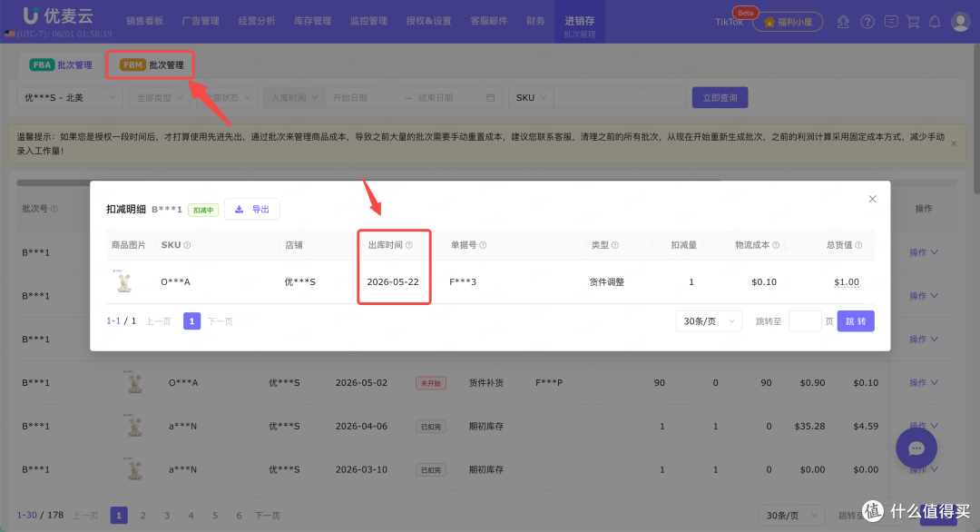Open the customer service headset icon
Image resolution: width=980 pixels, height=532 pixels.
coord(843,23)
